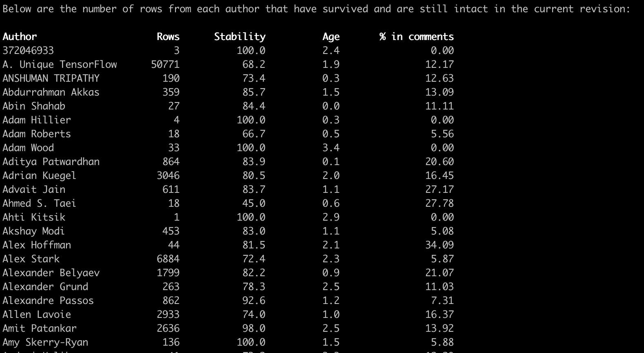Viewport: 644px width, 353px height.
Task: Click Ahmed S. Taei's stability 45.0
Action: coord(253,203)
